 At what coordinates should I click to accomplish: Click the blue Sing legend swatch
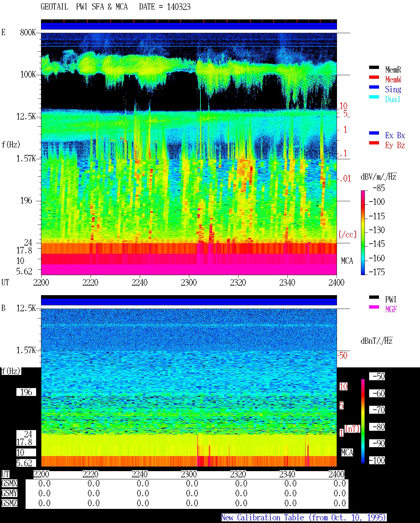374,87
